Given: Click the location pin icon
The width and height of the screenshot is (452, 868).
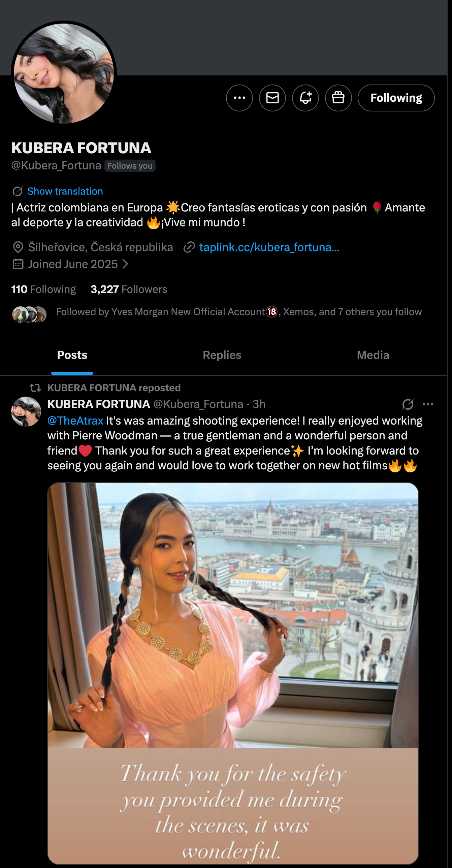Looking at the screenshot, I should [18, 247].
